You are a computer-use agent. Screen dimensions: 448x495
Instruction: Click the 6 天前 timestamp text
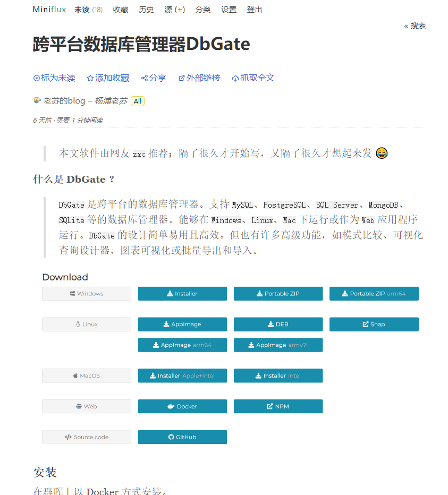point(42,120)
